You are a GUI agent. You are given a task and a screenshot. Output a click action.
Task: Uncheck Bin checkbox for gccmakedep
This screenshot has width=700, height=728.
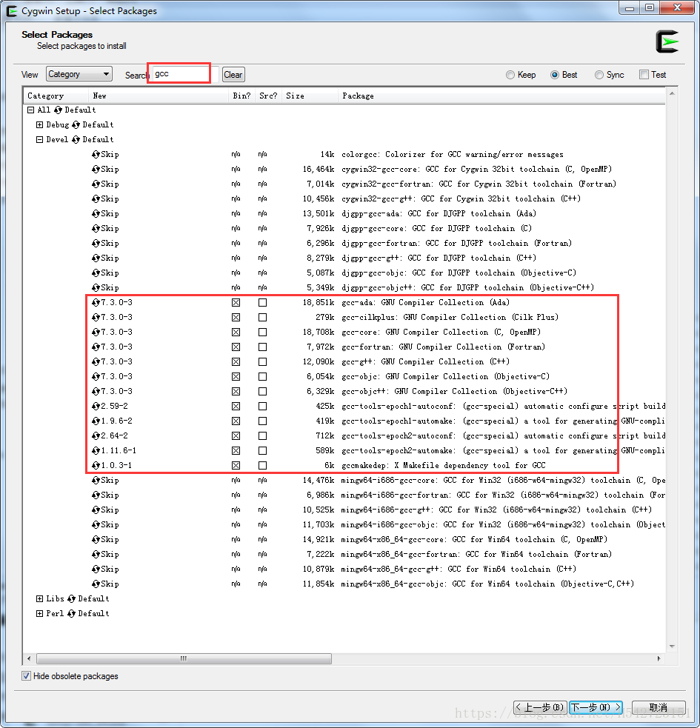coord(236,465)
